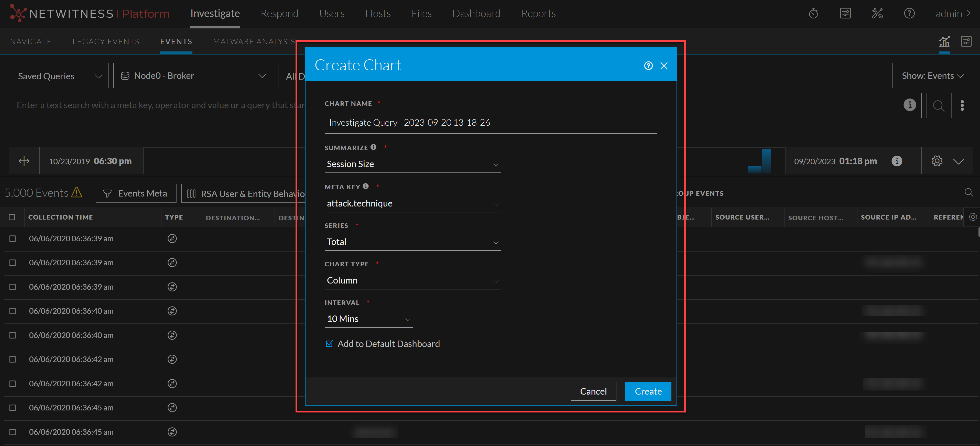Click the admin tools wrench icon
The height and width of the screenshot is (446, 980).
(877, 14)
